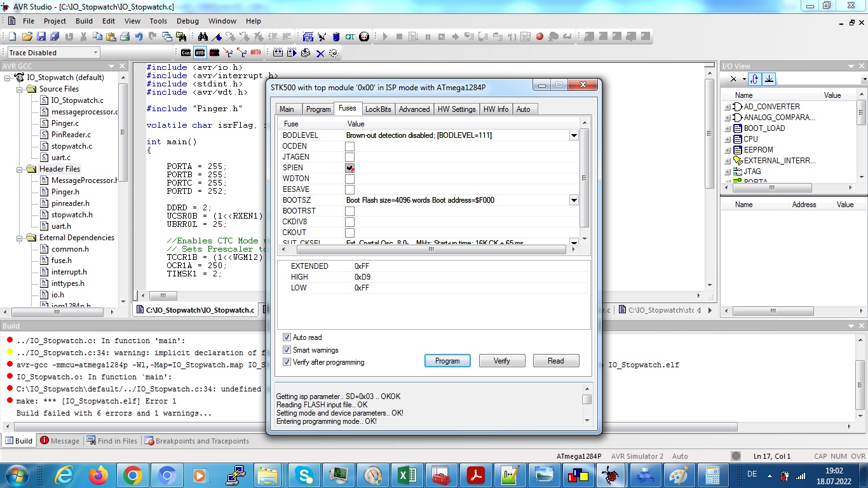The width and height of the screenshot is (868, 488).
Task: Open the Trace Disabled combo box
Action: 53,53
